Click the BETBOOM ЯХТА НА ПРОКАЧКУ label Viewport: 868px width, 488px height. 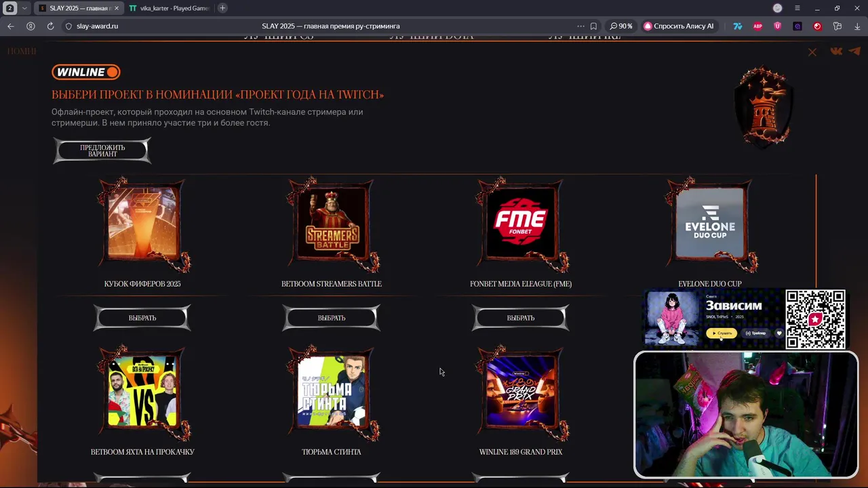(142, 452)
